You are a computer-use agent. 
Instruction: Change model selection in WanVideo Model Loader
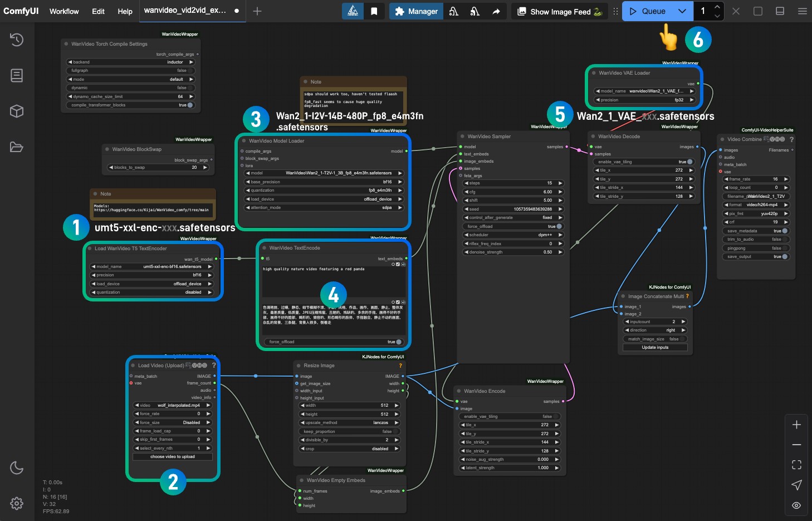324,173
